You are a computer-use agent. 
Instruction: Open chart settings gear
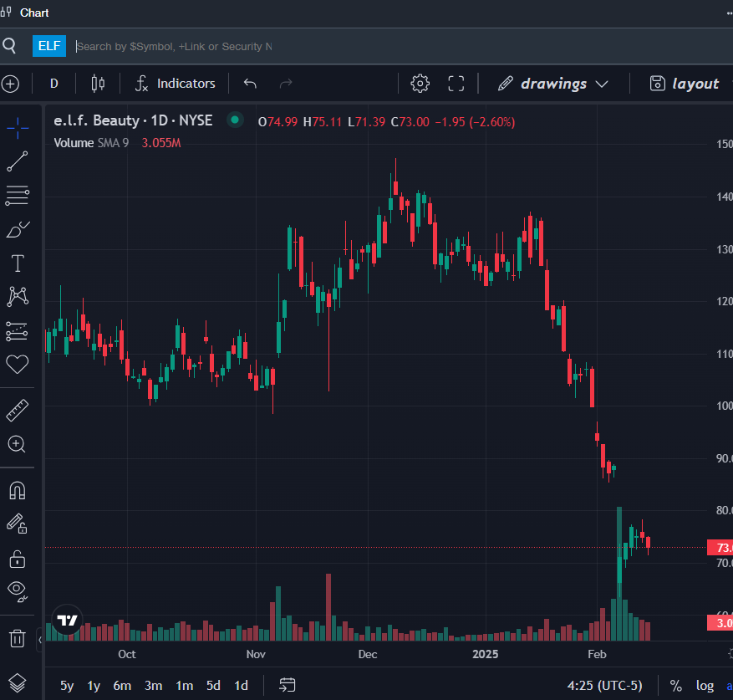420,84
